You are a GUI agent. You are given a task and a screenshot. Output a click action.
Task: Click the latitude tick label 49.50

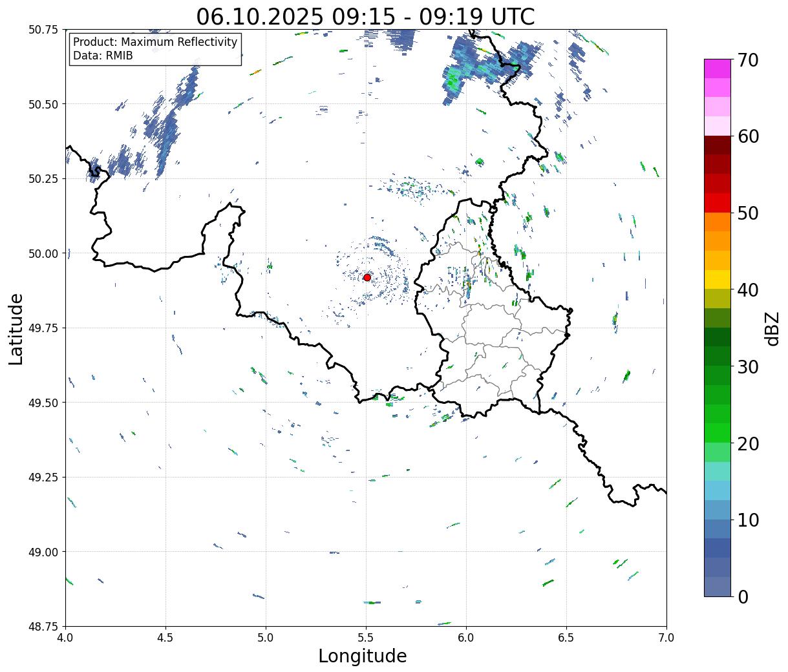(43, 403)
